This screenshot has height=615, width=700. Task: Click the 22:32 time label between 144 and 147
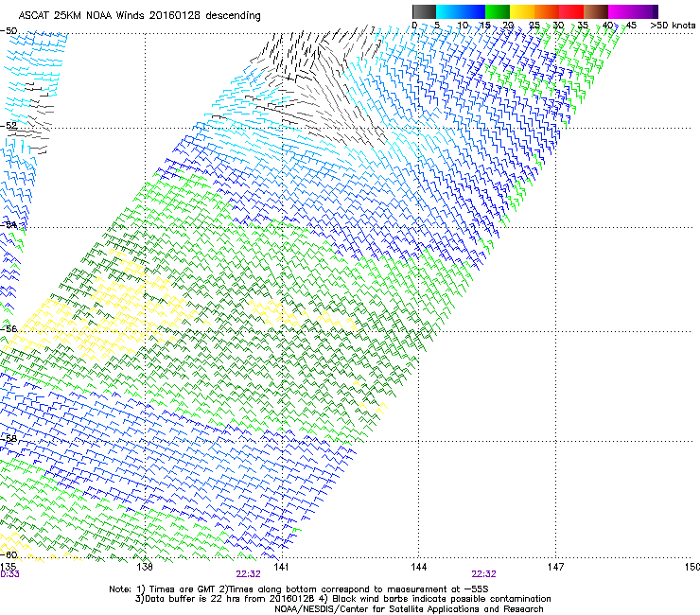484,574
